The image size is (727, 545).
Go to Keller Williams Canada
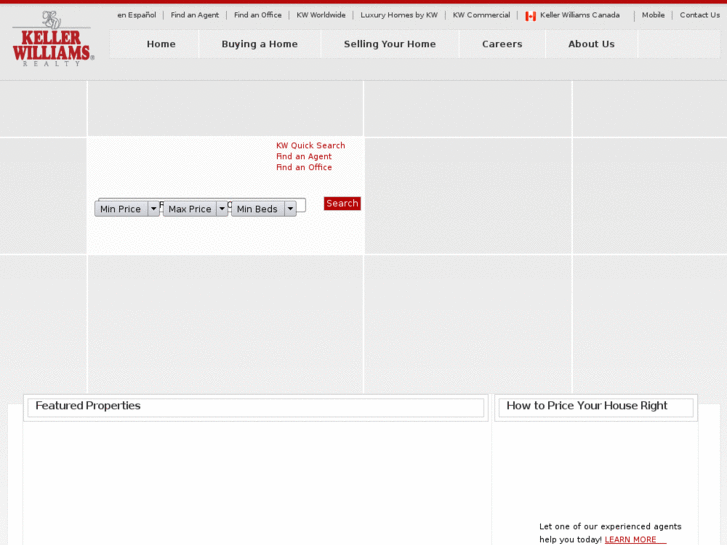pyautogui.click(x=580, y=15)
